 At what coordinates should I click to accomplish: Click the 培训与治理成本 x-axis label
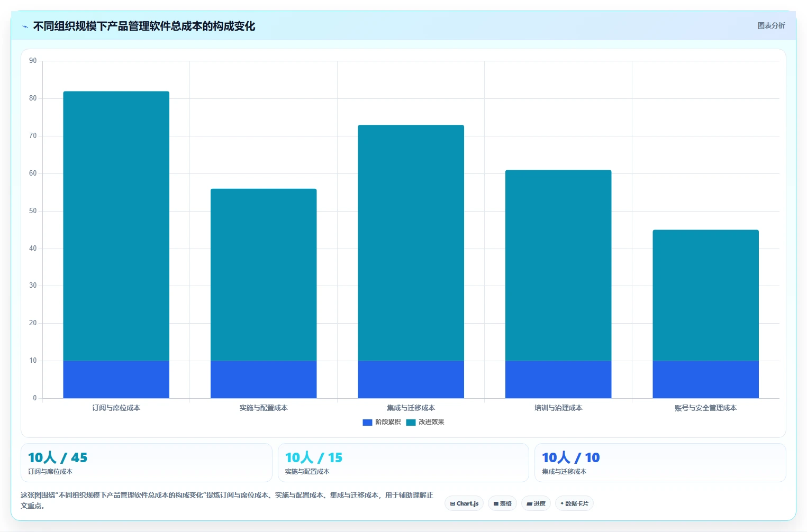558,408
